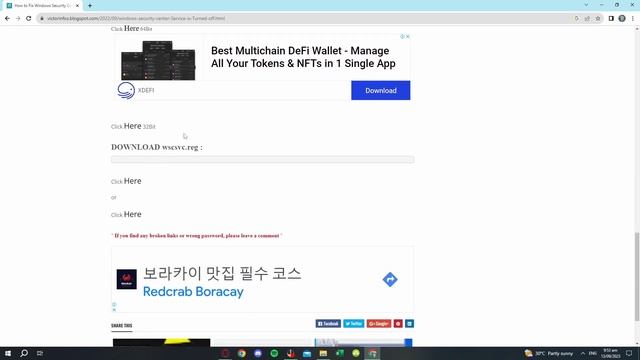The image size is (640, 360).
Task: Open ad info icon on Redcrab ad
Action: click(x=114, y=304)
